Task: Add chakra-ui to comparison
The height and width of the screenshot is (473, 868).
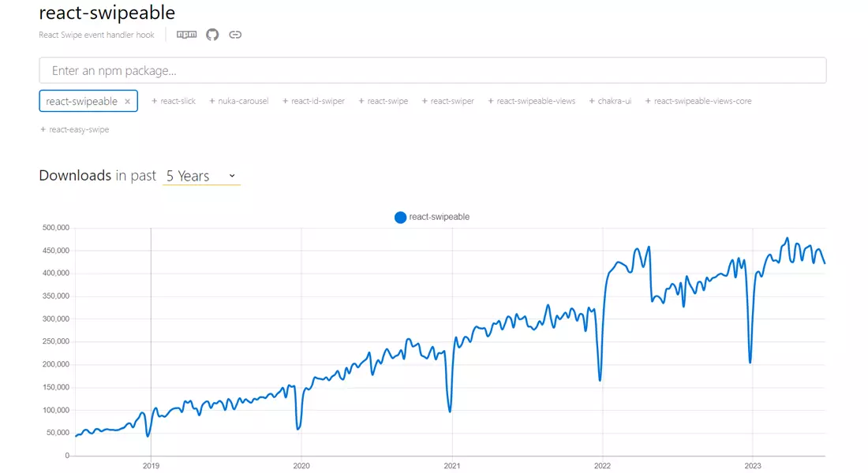Action: click(x=610, y=101)
